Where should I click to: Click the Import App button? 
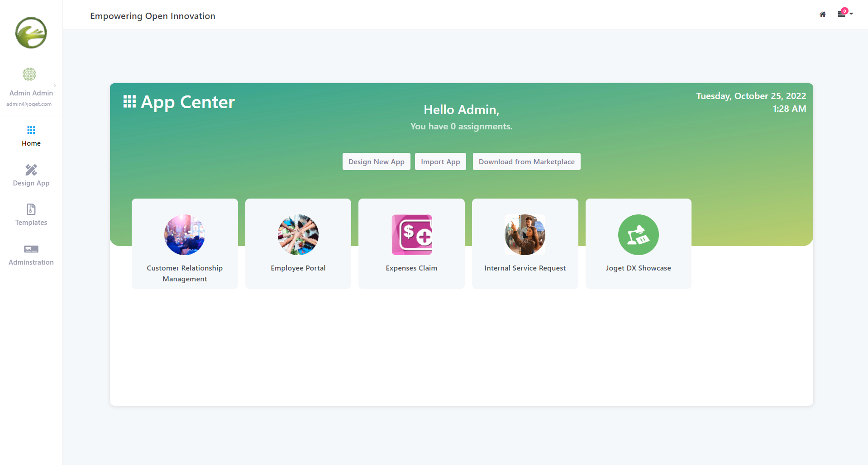click(x=440, y=161)
